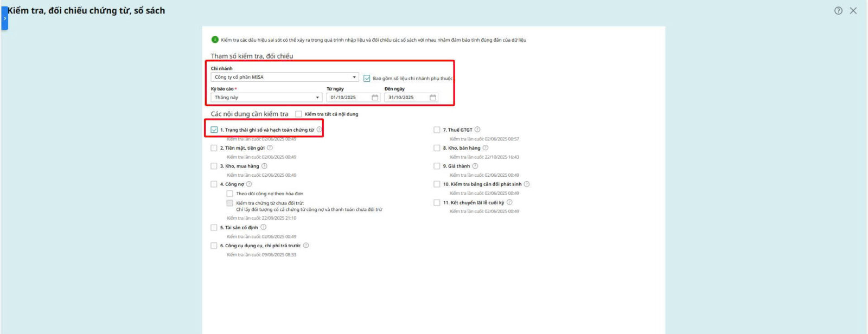Tick the 7. Thuế GTGT checkbox

coord(437,130)
